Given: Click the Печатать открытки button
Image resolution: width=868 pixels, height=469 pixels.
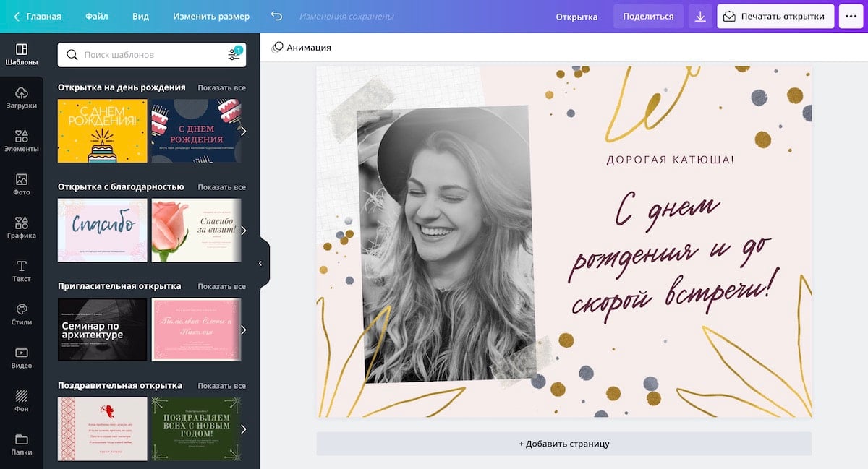Looking at the screenshot, I should [x=775, y=16].
